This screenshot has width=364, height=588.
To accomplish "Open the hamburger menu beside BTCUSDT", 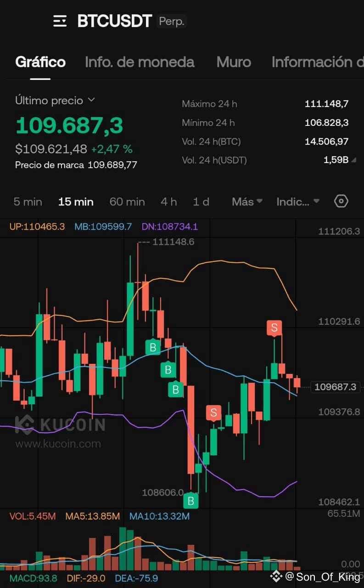I will tap(60, 21).
